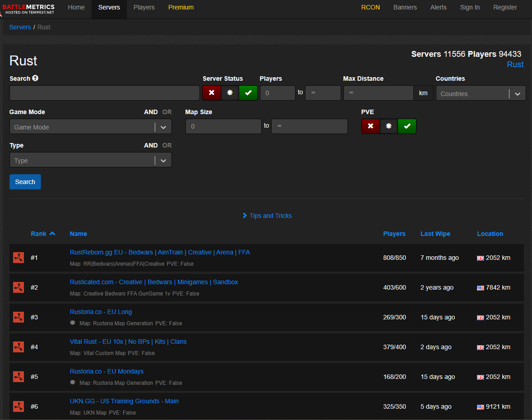The width and height of the screenshot is (532, 420).
Task: Select AND logic for Game Mode
Action: (151, 112)
